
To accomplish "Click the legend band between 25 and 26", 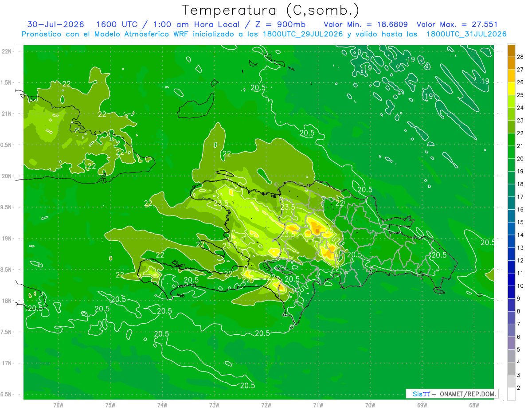I will (511, 88).
